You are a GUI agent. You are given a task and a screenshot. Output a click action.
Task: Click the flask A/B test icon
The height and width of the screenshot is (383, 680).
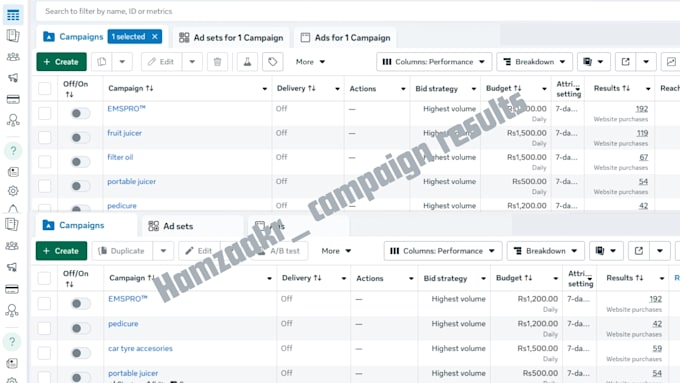pos(247,62)
